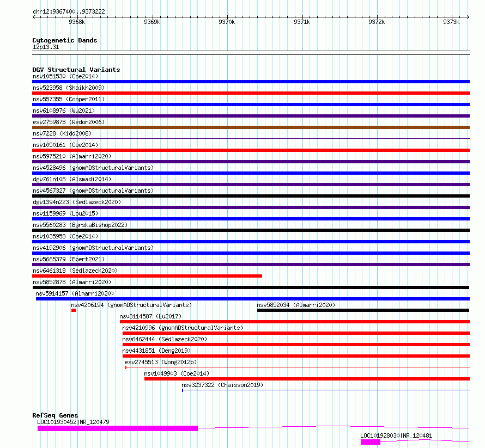Click the black nsv5852034 variant bar
Image resolution: width=485 pixels, height=448 pixels.
coord(363,310)
